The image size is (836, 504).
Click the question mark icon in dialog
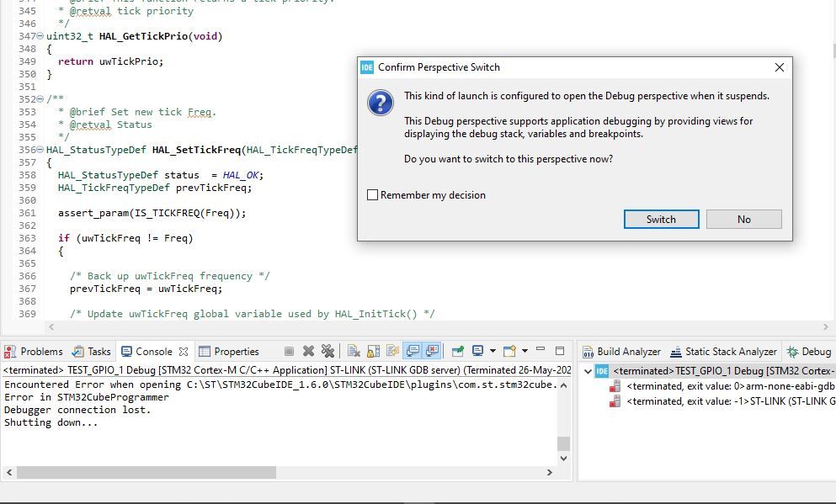tap(381, 103)
